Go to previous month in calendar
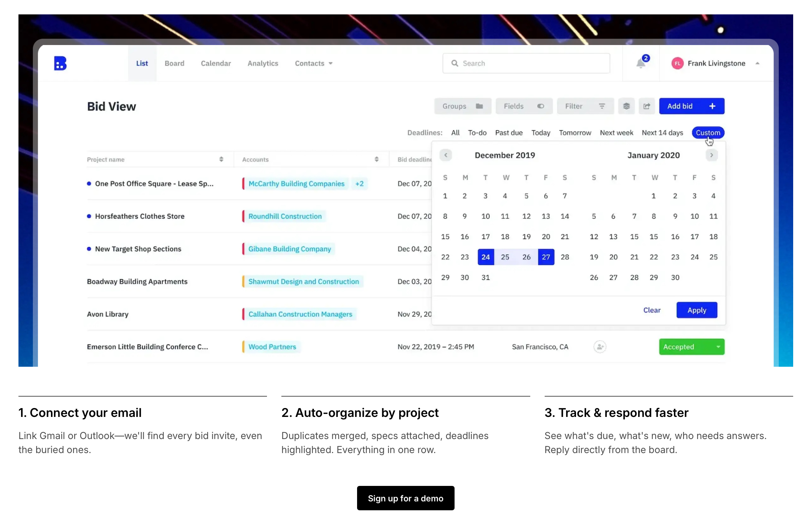 (446, 155)
